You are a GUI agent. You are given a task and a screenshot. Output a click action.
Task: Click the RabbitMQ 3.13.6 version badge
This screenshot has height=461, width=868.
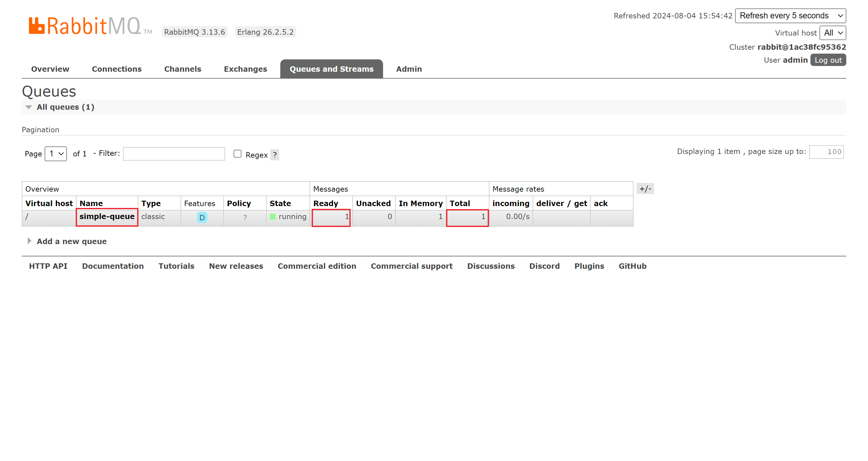194,32
